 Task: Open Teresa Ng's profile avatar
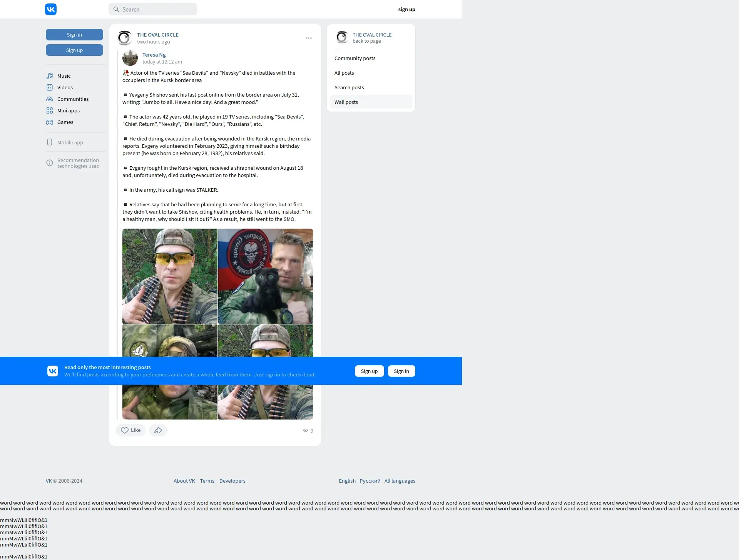pyautogui.click(x=130, y=58)
